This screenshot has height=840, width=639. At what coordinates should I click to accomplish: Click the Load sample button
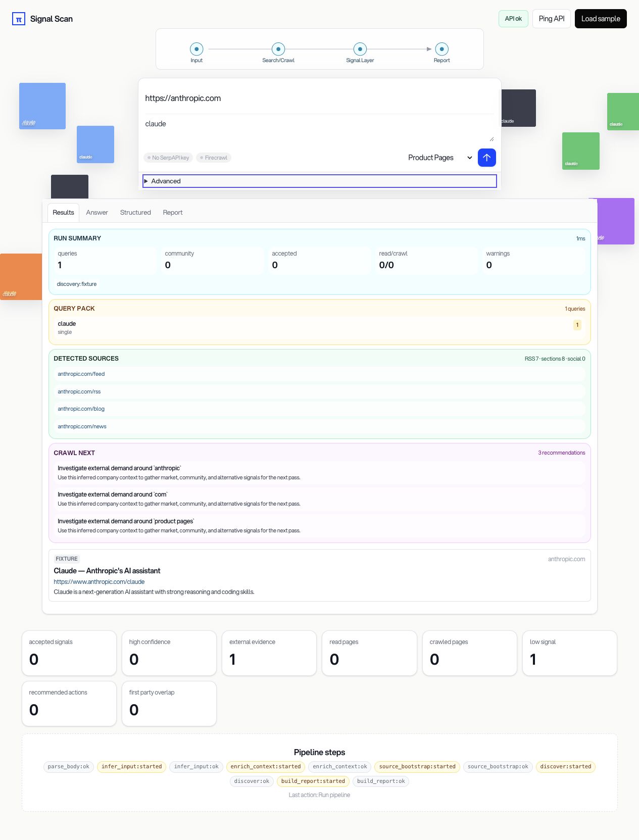[601, 19]
